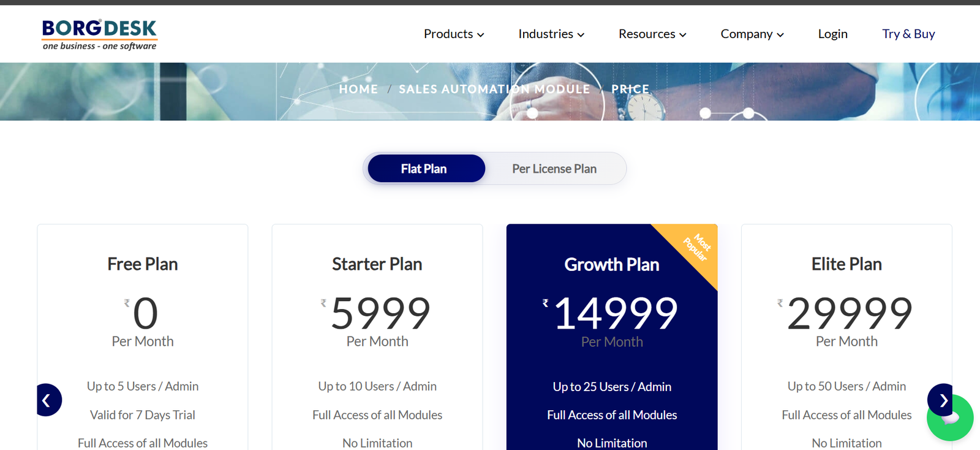Open Try & Buy in navigation
The image size is (980, 450).
(908, 34)
